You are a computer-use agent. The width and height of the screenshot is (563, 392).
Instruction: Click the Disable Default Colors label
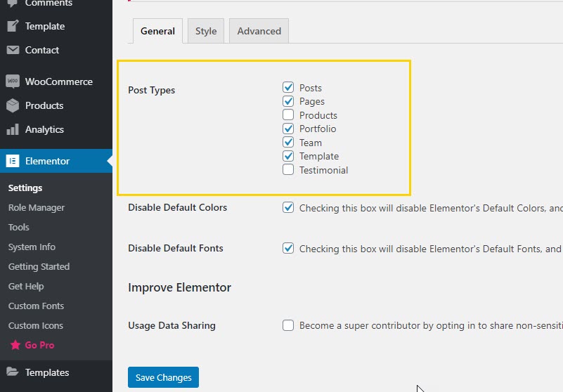click(177, 207)
